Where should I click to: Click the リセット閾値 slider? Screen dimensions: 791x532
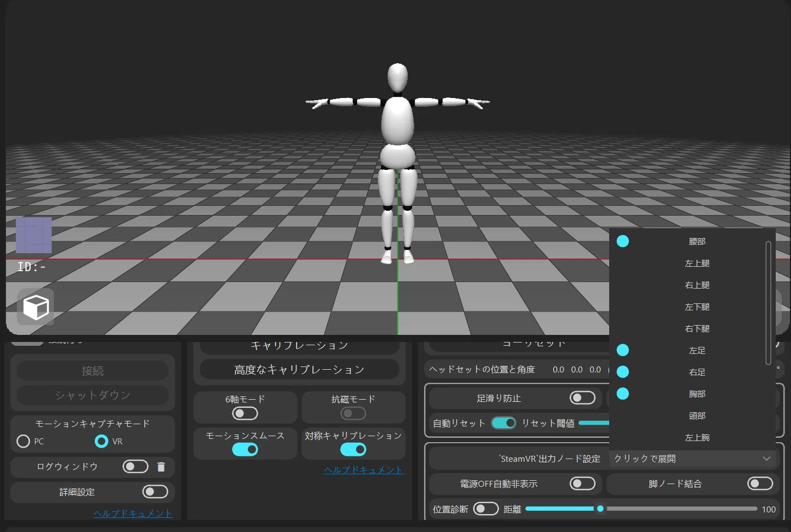coord(594,423)
